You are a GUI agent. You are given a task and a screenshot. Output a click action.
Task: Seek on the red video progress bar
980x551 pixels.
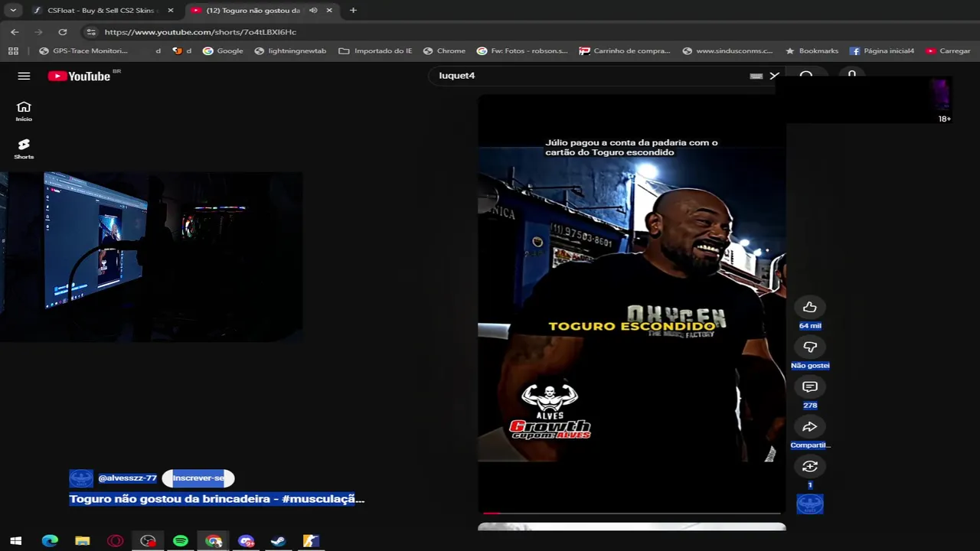pos(632,513)
